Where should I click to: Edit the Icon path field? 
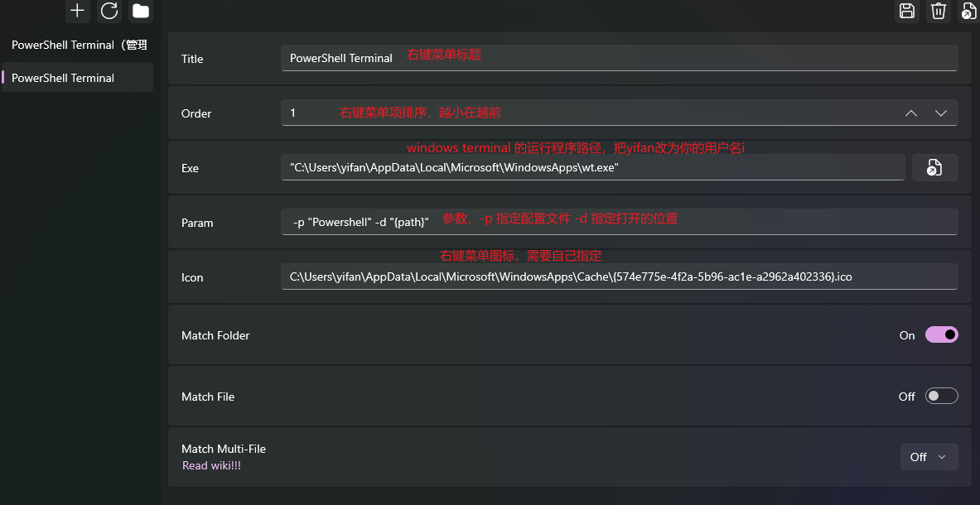tap(620, 277)
